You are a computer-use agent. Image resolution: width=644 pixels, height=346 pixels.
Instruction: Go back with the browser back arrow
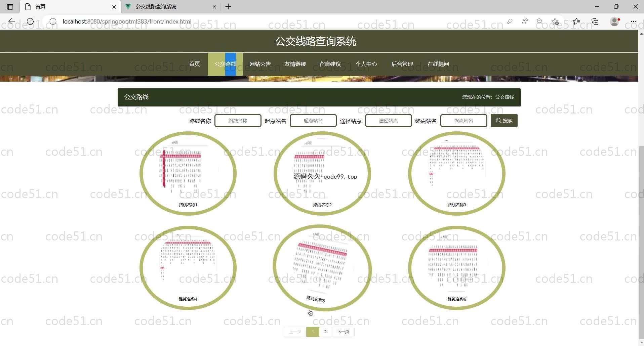pyautogui.click(x=12, y=21)
